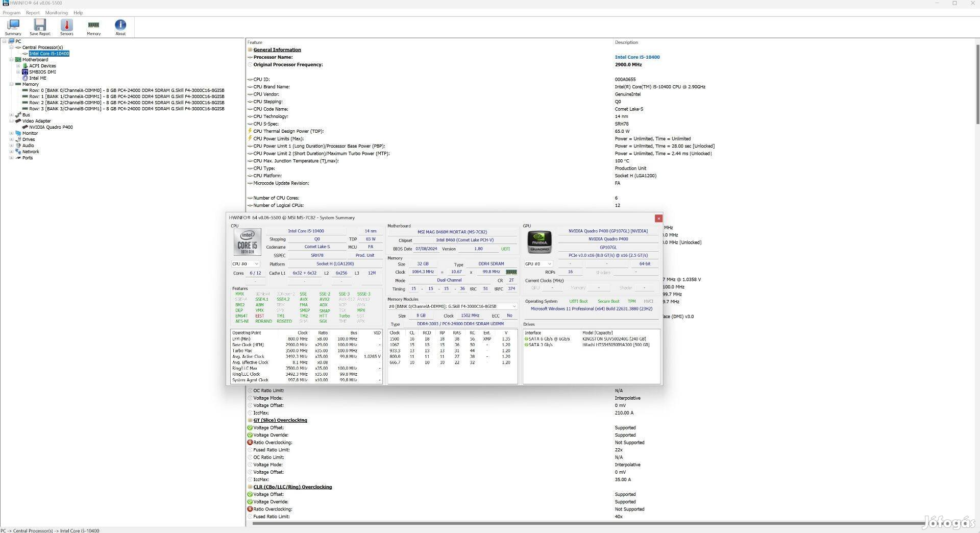
Task: Click red X icon beside GT Ratio Overclocking
Action: pos(250,443)
